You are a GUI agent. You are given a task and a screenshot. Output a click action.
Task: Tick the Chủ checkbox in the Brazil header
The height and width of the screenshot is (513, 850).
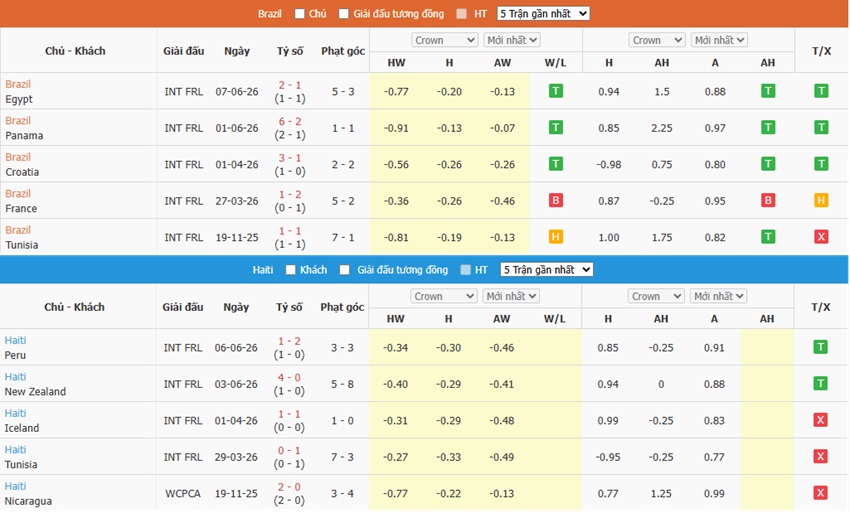point(299,14)
